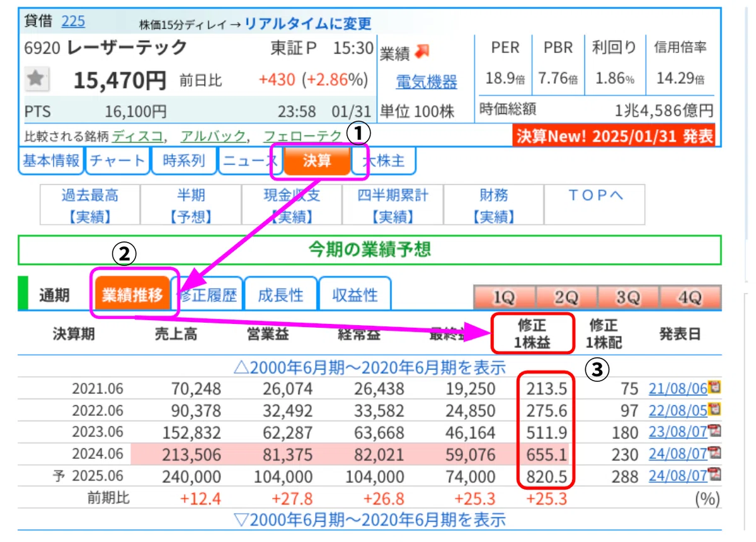756x542 pixels.
Task: Click the 修正1株益 column header
Action: point(533,334)
